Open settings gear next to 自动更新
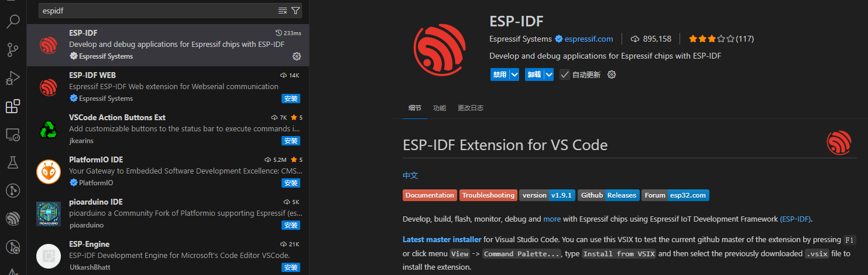The height and width of the screenshot is (275, 868). click(612, 74)
